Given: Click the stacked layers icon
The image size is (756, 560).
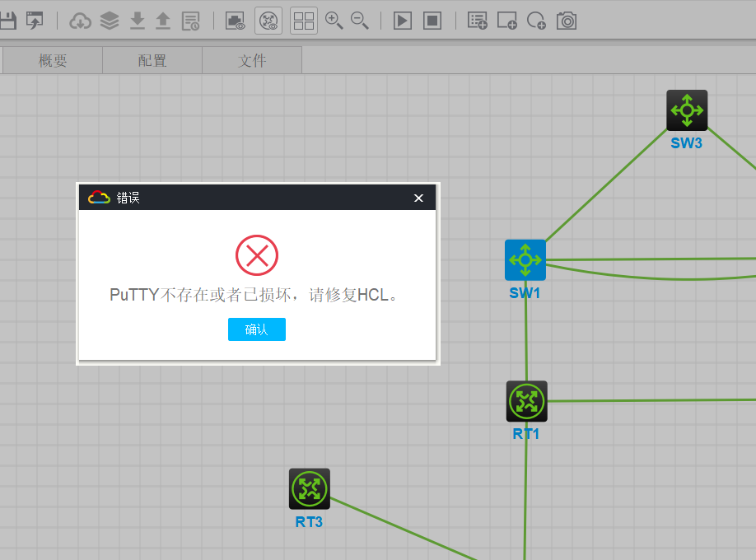Looking at the screenshot, I should [110, 21].
